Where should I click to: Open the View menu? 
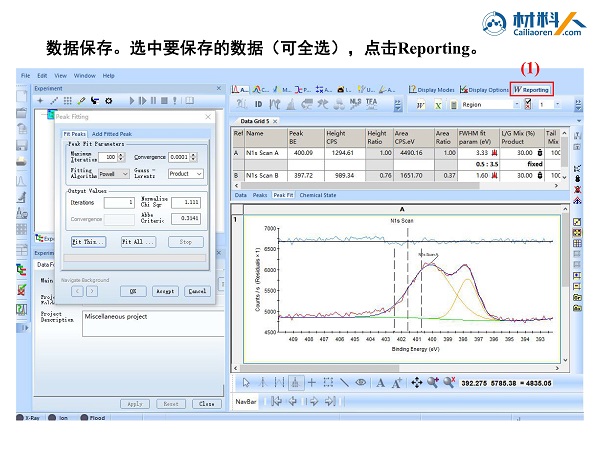point(60,75)
